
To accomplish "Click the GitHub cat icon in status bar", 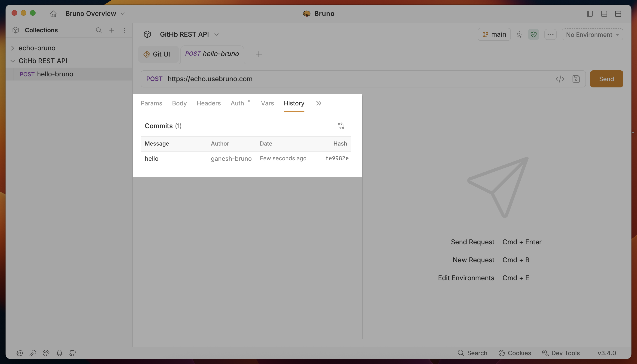I will click(73, 353).
